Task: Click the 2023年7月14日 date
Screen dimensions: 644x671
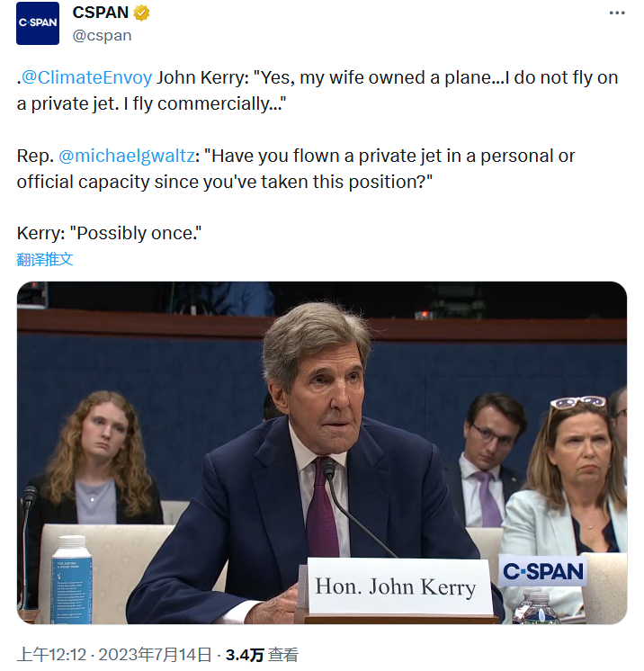Action: click(x=155, y=655)
